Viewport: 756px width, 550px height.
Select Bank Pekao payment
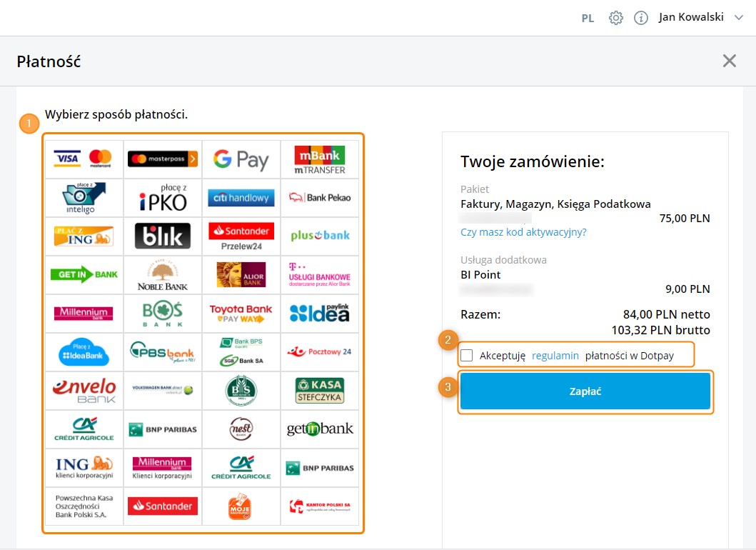click(x=320, y=198)
